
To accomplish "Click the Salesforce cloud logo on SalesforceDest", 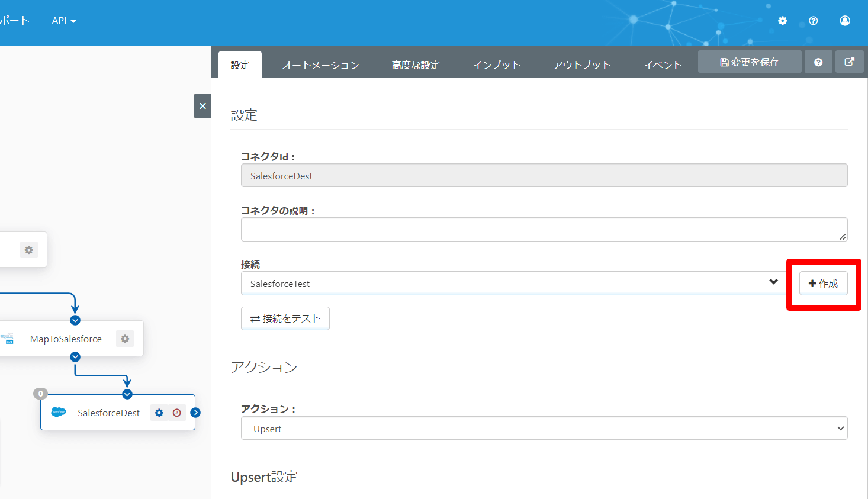I will [59, 412].
